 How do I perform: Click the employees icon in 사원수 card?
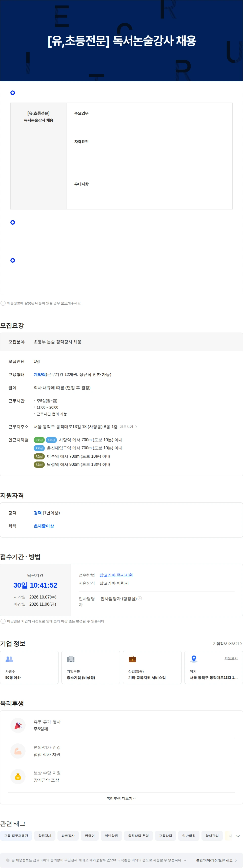click(9, 659)
